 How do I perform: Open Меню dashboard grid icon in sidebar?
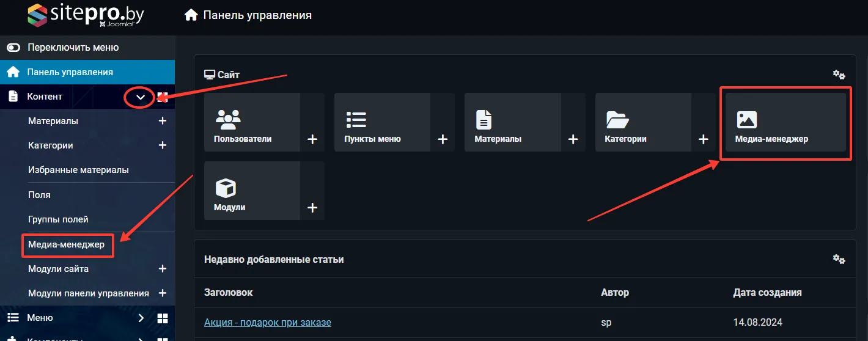pyautogui.click(x=163, y=318)
